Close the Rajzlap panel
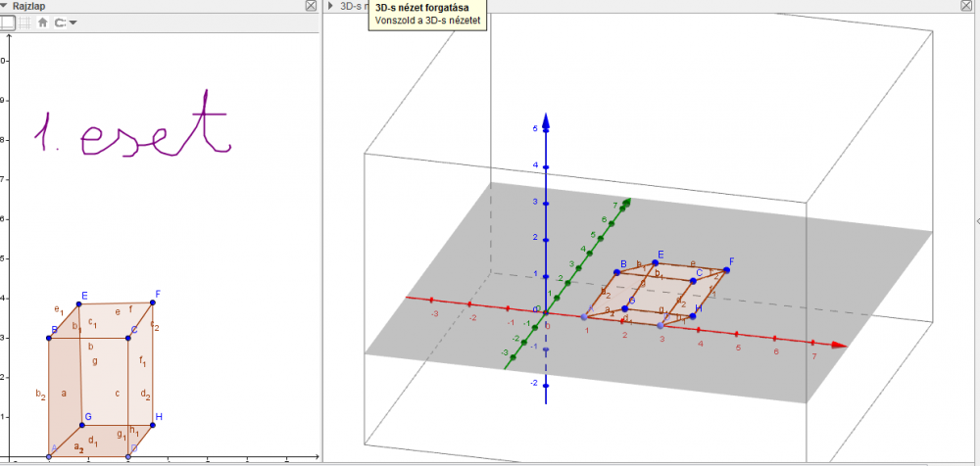The height and width of the screenshot is (466, 980). pos(311,6)
